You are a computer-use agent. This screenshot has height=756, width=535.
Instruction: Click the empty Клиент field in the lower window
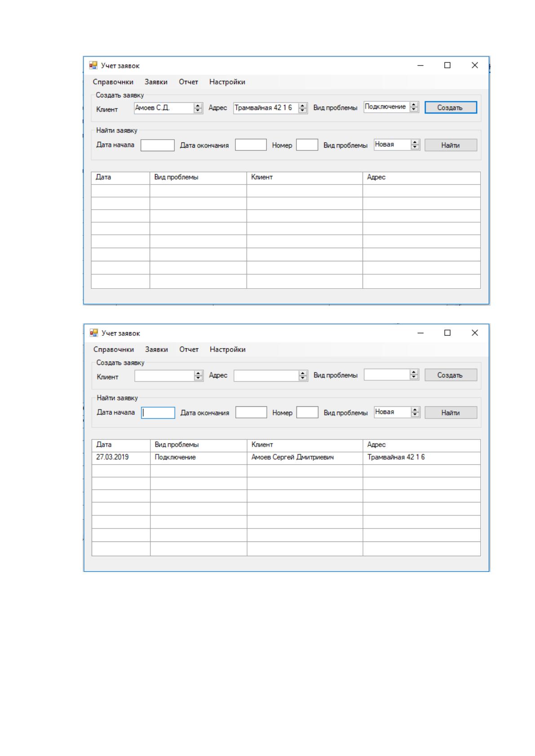(x=164, y=375)
